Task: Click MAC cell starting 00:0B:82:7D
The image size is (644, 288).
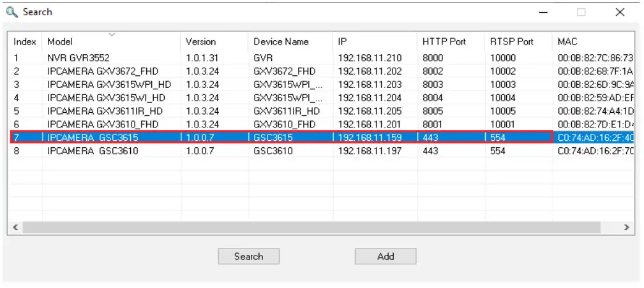Action: pos(595,124)
